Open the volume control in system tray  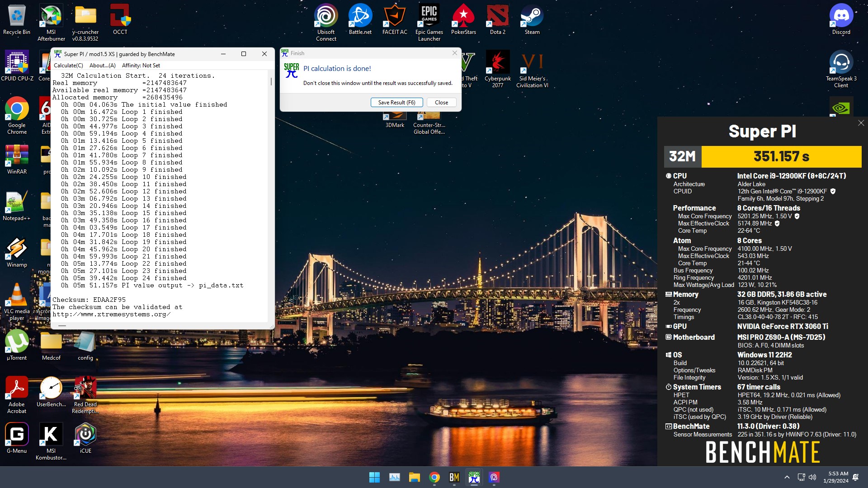(x=812, y=477)
